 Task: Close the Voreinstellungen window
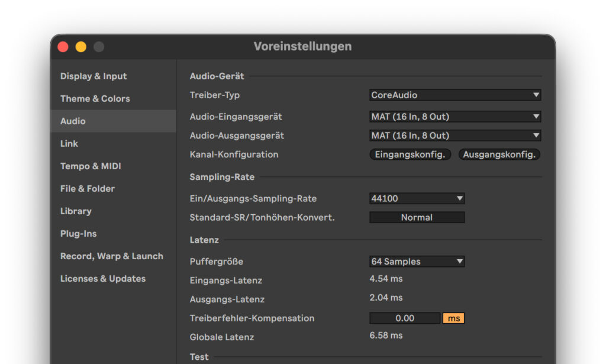pyautogui.click(x=63, y=47)
